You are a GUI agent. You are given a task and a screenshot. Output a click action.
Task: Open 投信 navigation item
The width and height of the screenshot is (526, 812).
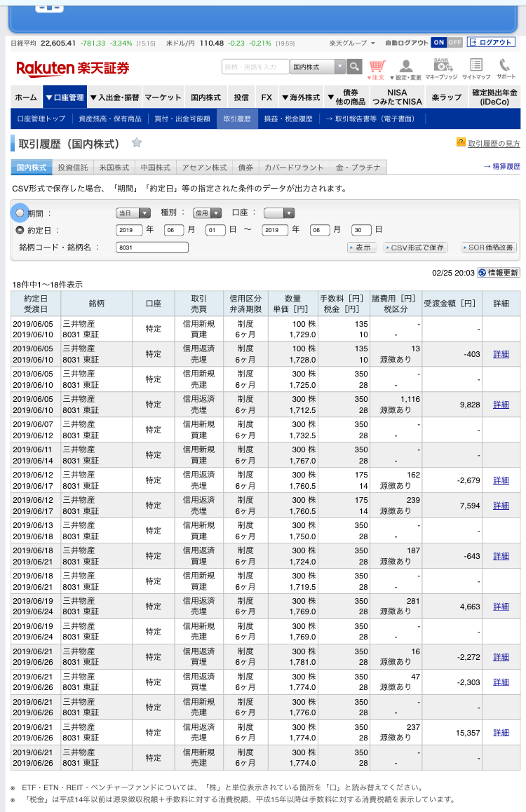(x=241, y=97)
